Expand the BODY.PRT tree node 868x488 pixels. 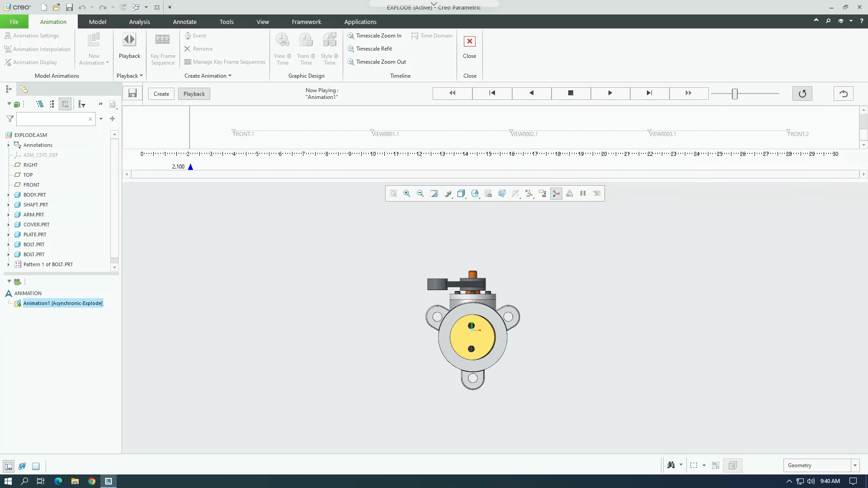tap(8, 195)
